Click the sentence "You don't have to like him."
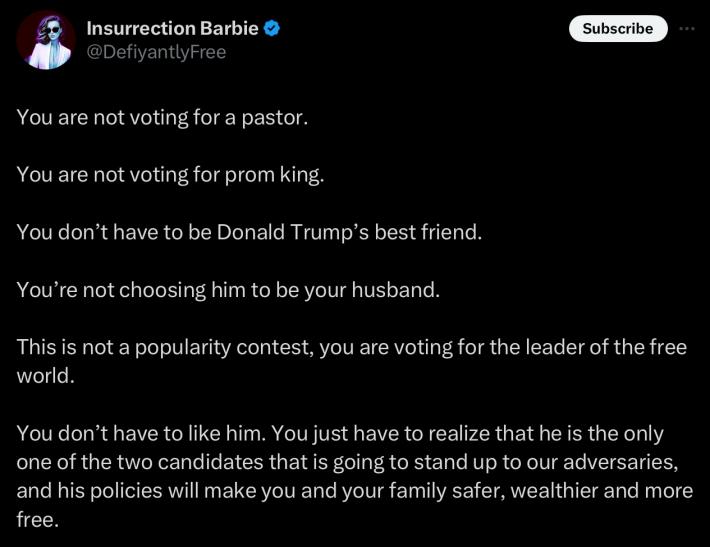Screen dimensions: 710x547 (x=141, y=433)
